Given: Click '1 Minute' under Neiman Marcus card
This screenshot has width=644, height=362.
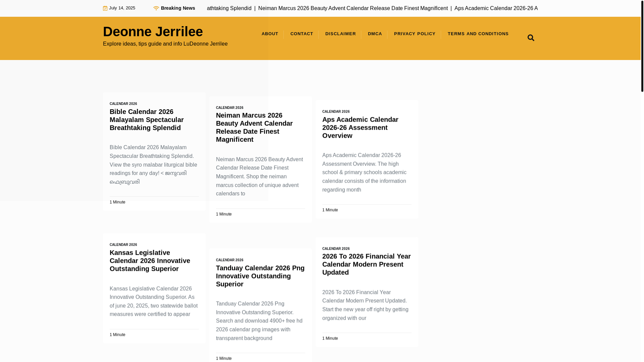Looking at the screenshot, I should 224,214.
